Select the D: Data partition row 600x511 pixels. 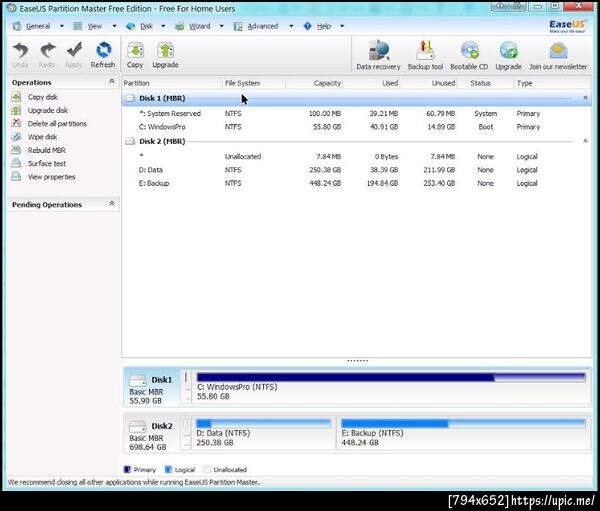(x=357, y=170)
